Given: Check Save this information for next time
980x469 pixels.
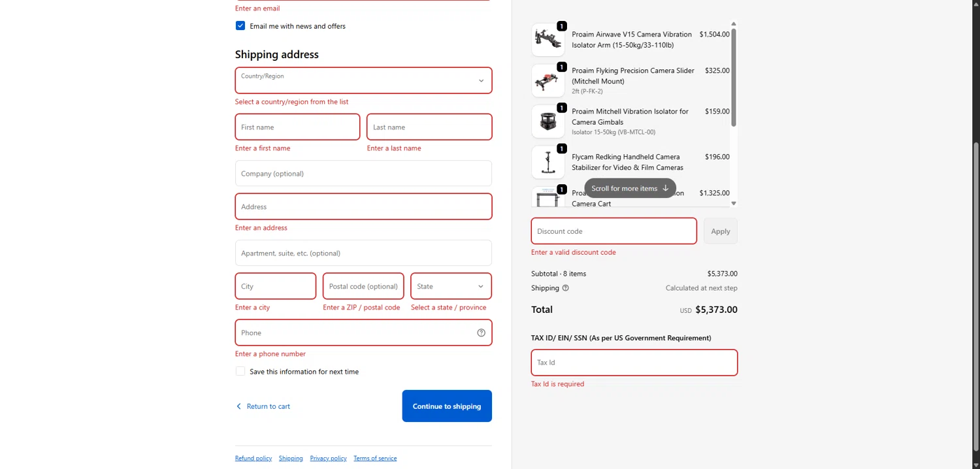Looking at the screenshot, I should 240,371.
